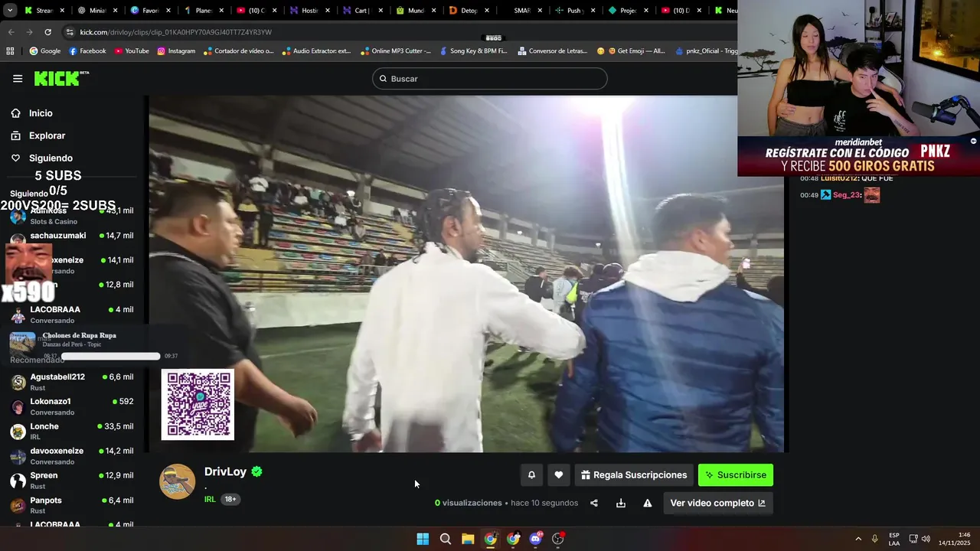The image size is (980, 551).
Task: Open Lonche recommended channel
Action: tap(71, 432)
